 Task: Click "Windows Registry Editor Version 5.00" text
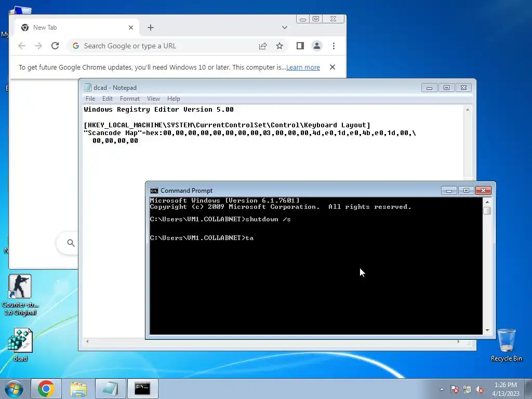click(158, 110)
